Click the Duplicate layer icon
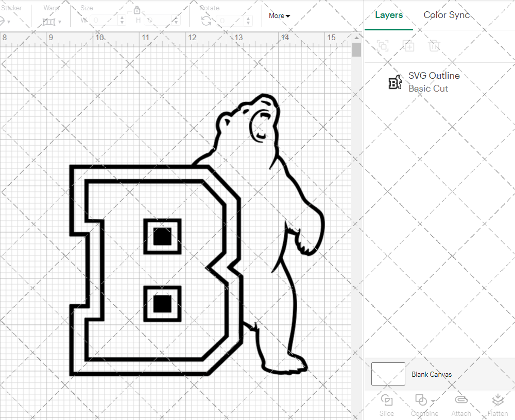The width and height of the screenshot is (515, 420). tap(409, 46)
